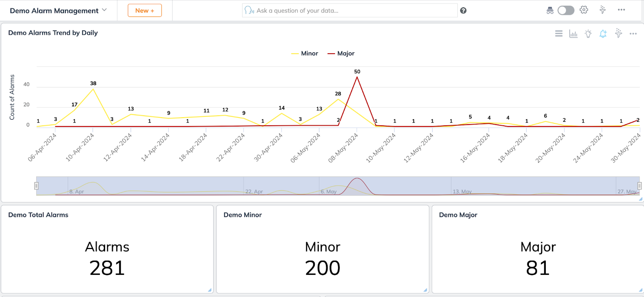Image resolution: width=644 pixels, height=297 pixels.
Task: Click the right range navigator handle
Action: click(639, 186)
